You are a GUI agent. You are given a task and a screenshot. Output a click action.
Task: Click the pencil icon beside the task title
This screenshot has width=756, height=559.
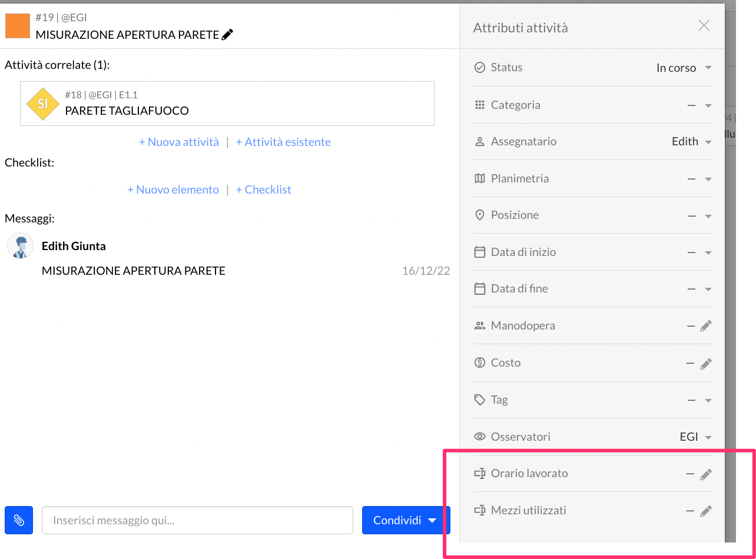pyautogui.click(x=228, y=35)
